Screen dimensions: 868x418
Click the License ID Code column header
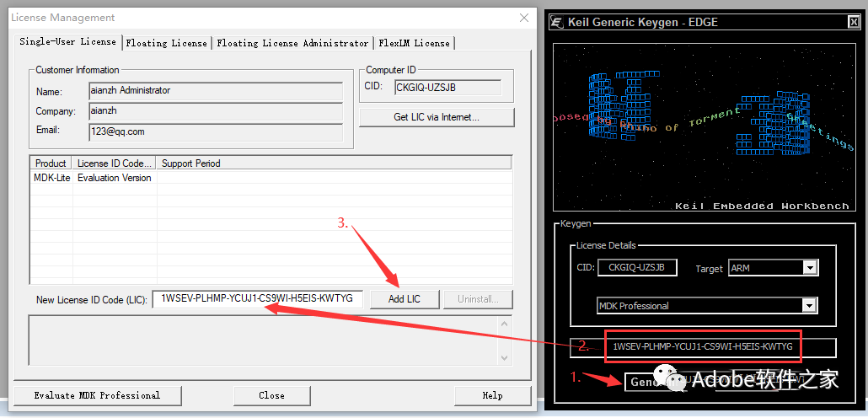(115, 163)
